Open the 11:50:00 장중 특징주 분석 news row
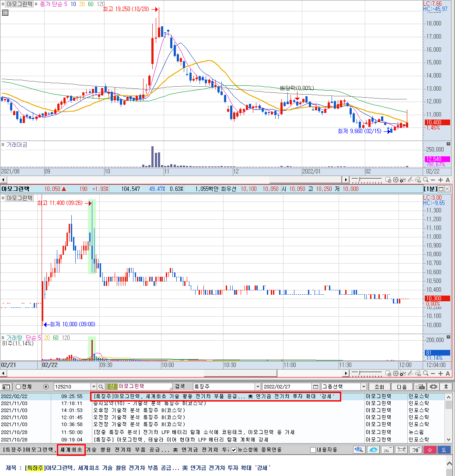The image size is (455, 476). point(223,432)
